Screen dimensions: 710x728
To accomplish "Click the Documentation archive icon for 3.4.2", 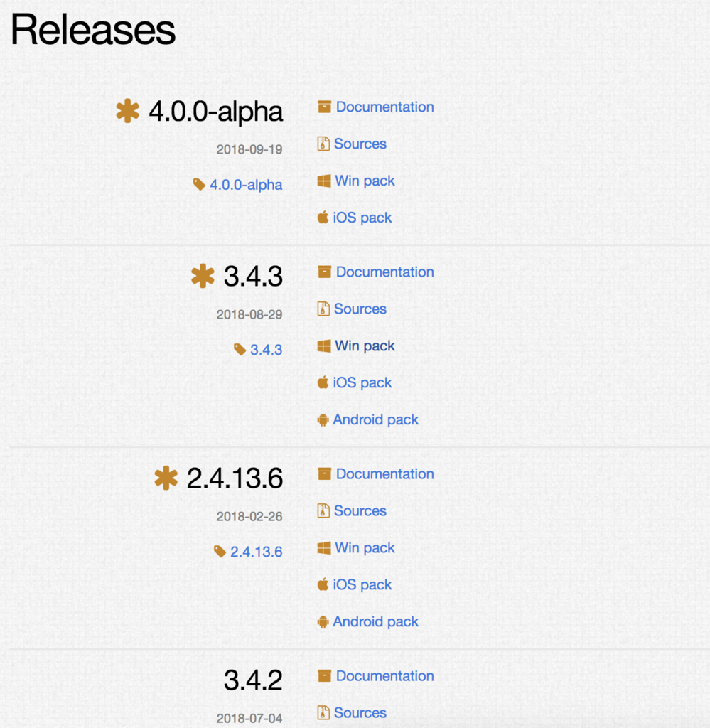I will coord(324,675).
